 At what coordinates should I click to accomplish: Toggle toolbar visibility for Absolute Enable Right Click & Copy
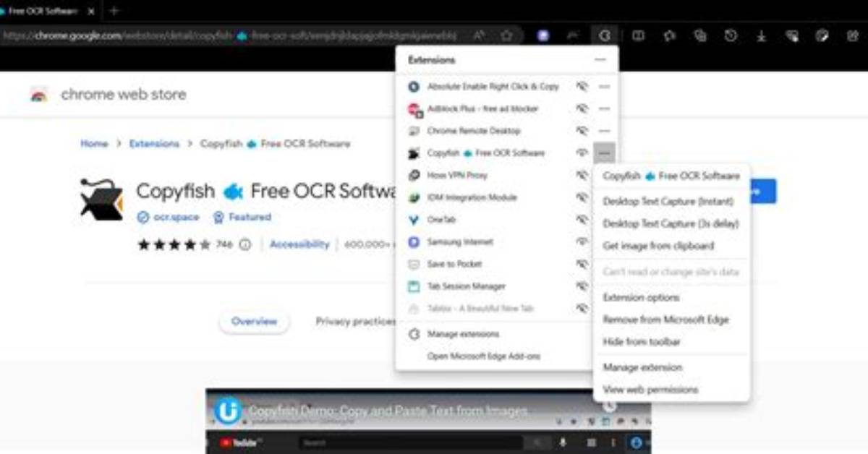pos(582,87)
